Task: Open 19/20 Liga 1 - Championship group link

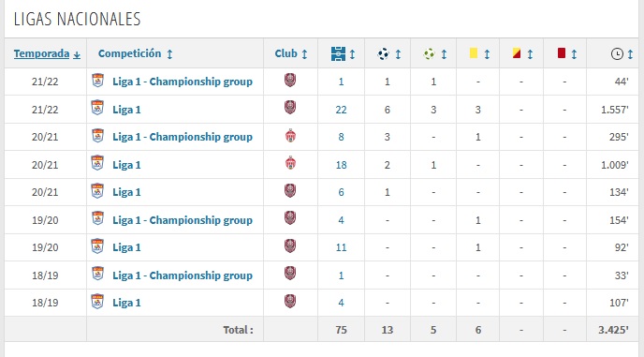Action: click(x=183, y=220)
